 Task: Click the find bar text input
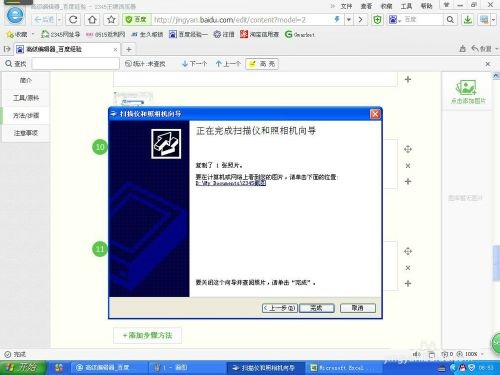point(75,64)
